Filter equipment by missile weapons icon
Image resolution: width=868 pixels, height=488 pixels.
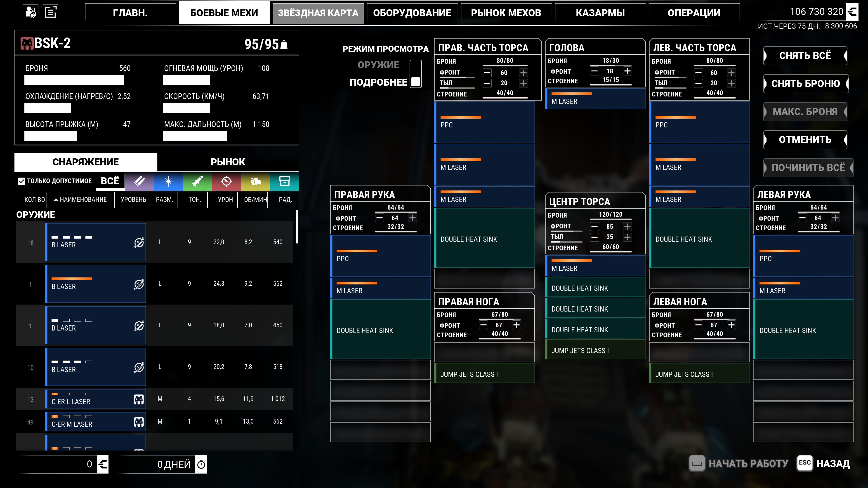[198, 181]
